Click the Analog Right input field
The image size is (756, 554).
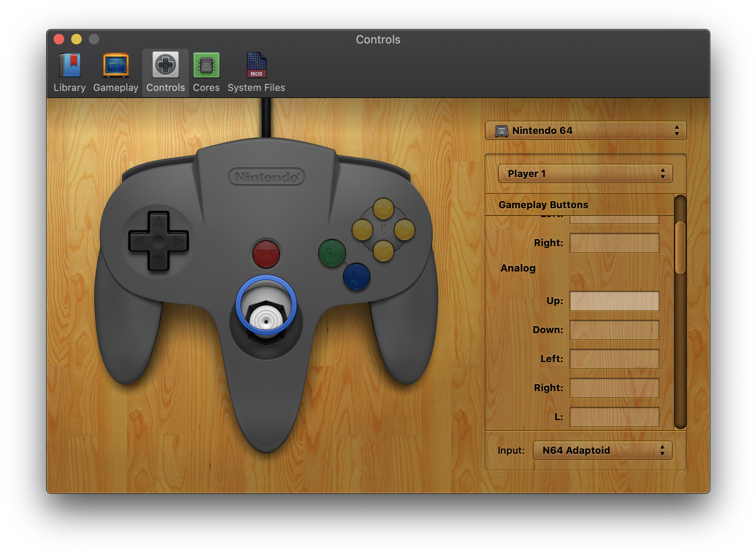614,388
